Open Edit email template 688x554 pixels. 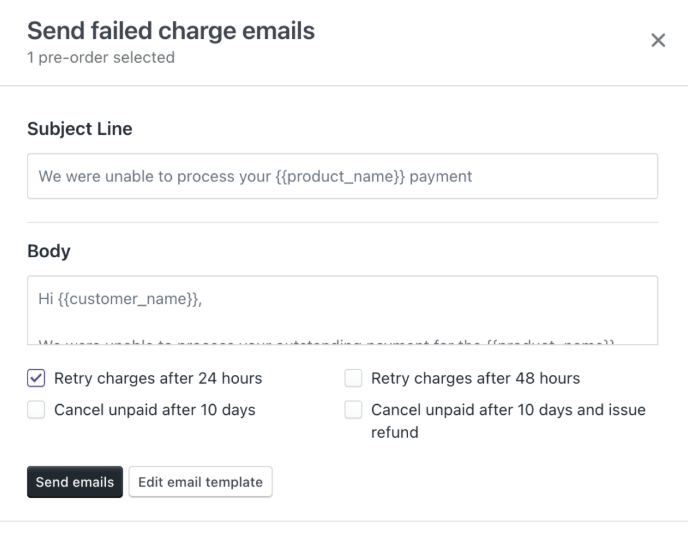[x=200, y=482]
